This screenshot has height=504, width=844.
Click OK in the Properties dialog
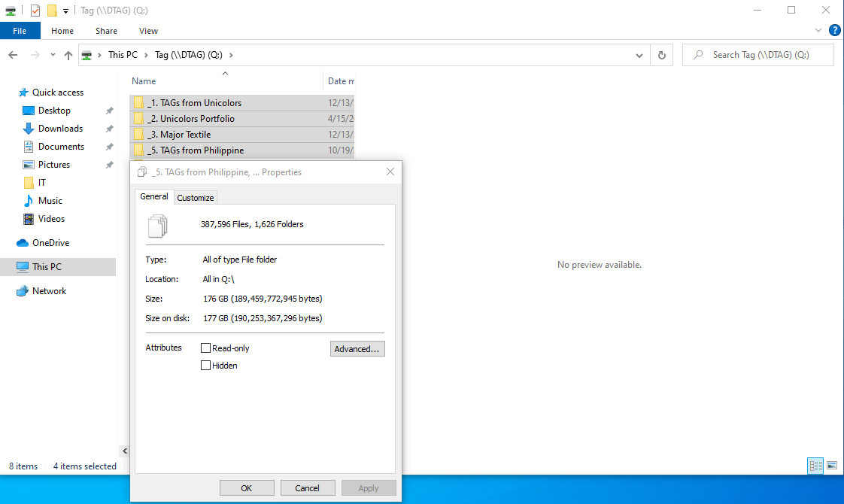[x=247, y=488]
